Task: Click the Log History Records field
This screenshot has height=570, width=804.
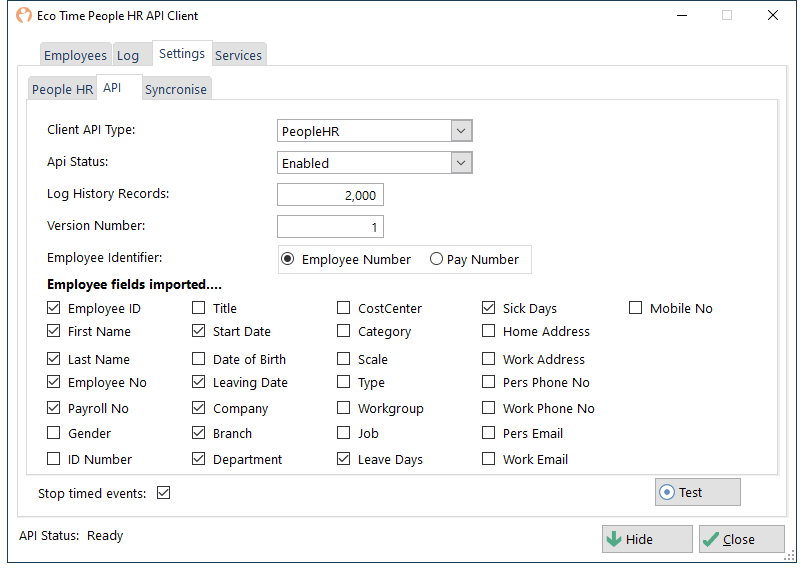Action: [330, 195]
